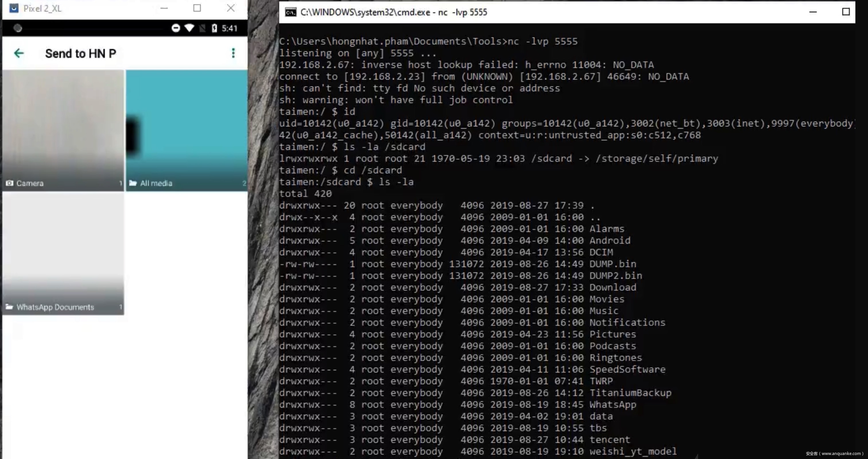Click the 5:41 clock in status bar
The height and width of the screenshot is (459, 868).
click(x=229, y=28)
